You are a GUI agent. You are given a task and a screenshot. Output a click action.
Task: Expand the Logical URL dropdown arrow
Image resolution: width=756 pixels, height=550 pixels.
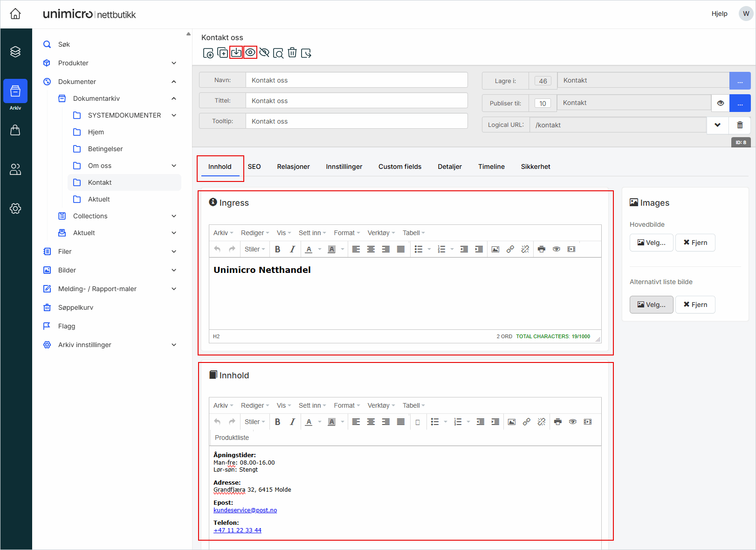717,125
